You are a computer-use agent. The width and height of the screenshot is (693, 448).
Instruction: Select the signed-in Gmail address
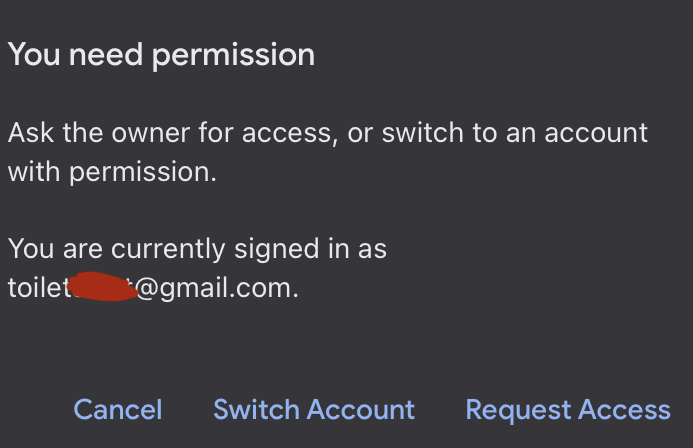pos(153,288)
